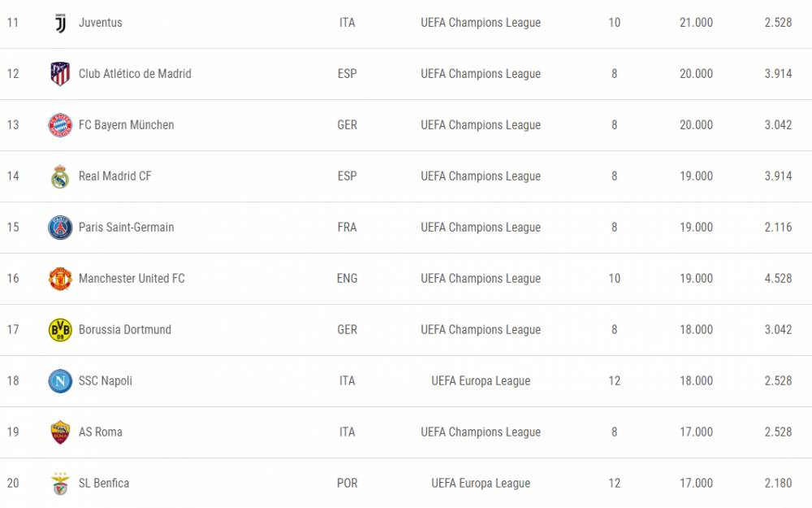Click the Atlético de Madrid crest
This screenshot has width=812, height=508.
[60, 74]
